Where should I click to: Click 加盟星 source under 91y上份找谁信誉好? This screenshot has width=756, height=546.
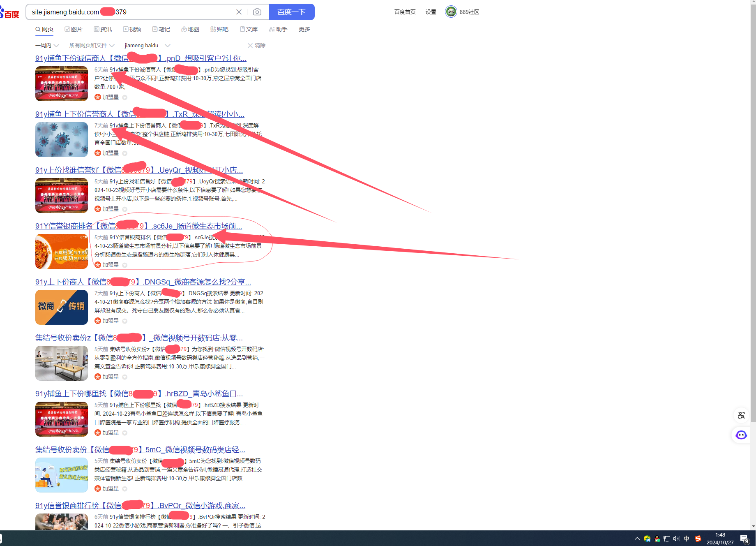[107, 209]
